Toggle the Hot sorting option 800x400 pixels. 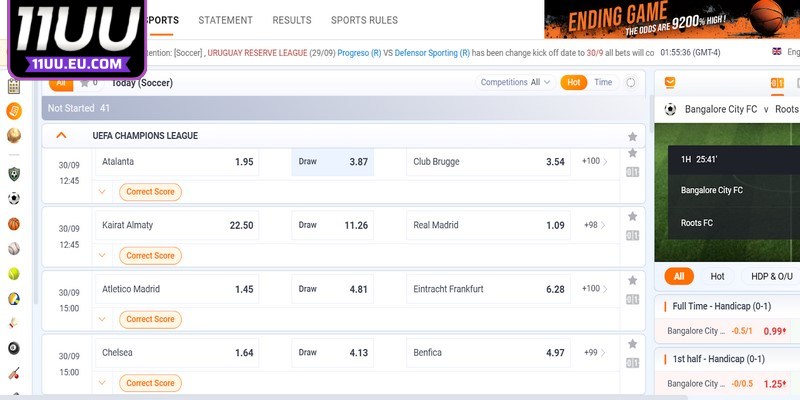pyautogui.click(x=573, y=83)
